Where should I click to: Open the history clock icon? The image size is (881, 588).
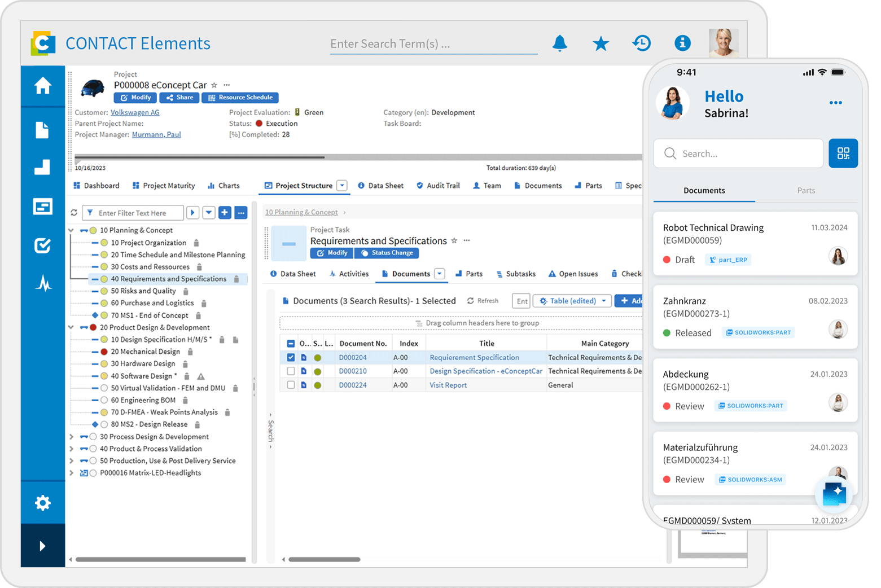[x=642, y=43]
